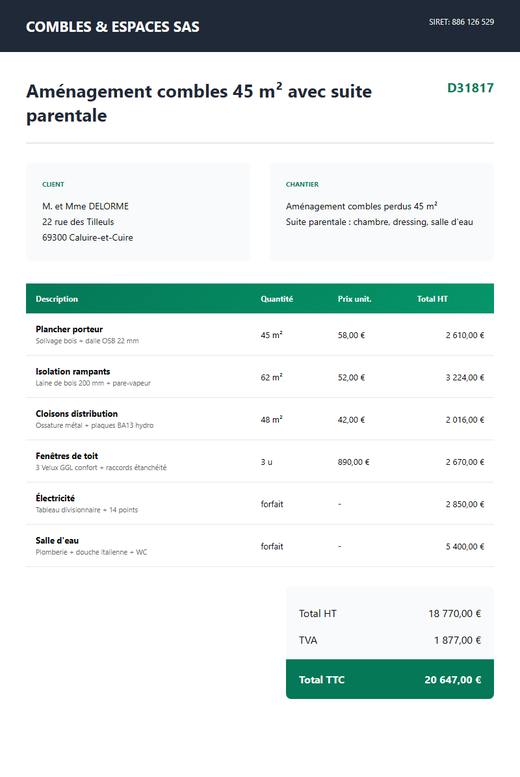
Task: Select the CHANTIER section label
Action: coord(302,184)
